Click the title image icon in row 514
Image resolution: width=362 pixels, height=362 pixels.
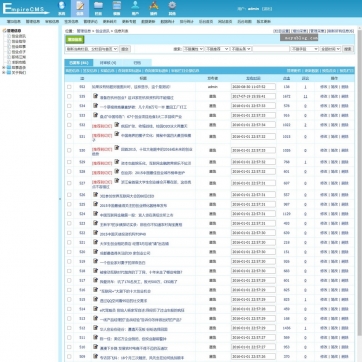click(x=96, y=308)
